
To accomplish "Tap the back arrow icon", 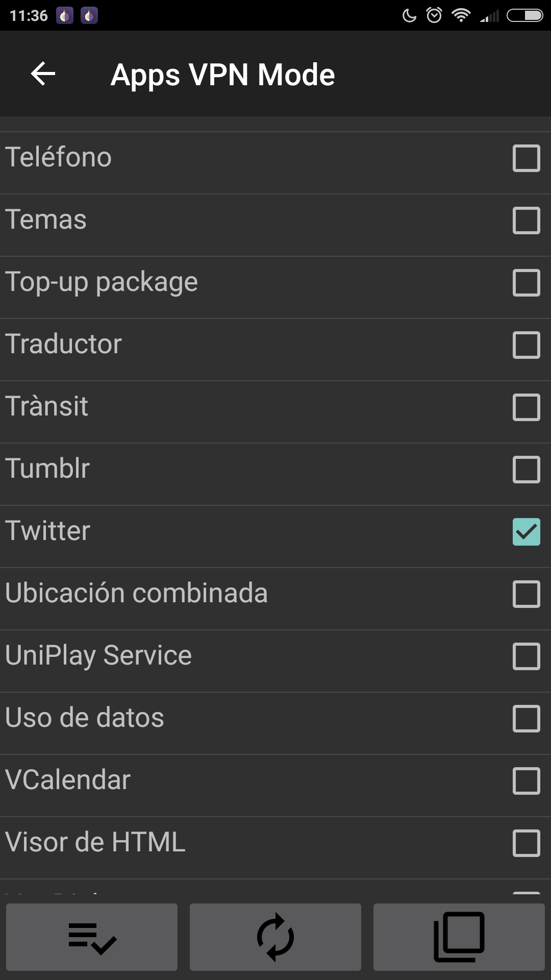I will (43, 75).
